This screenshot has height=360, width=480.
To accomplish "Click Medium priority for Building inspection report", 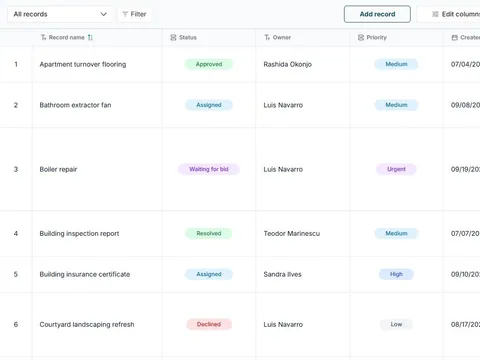I will pos(396,233).
